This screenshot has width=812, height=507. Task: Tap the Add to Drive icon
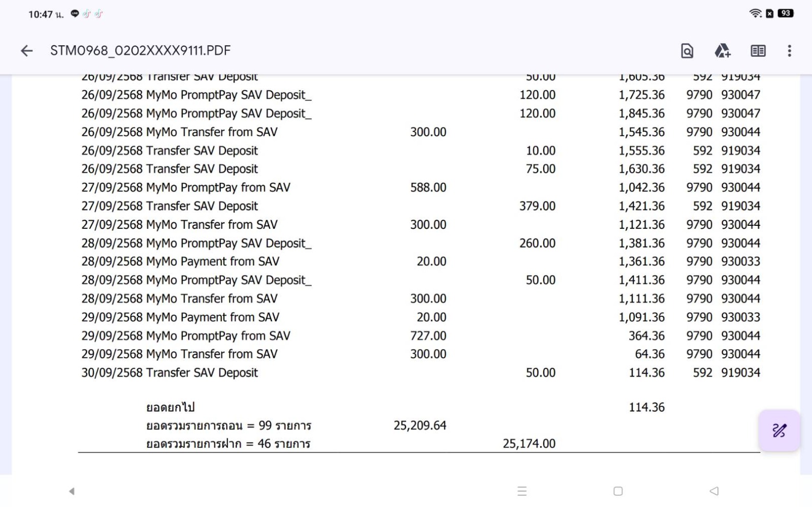point(722,51)
